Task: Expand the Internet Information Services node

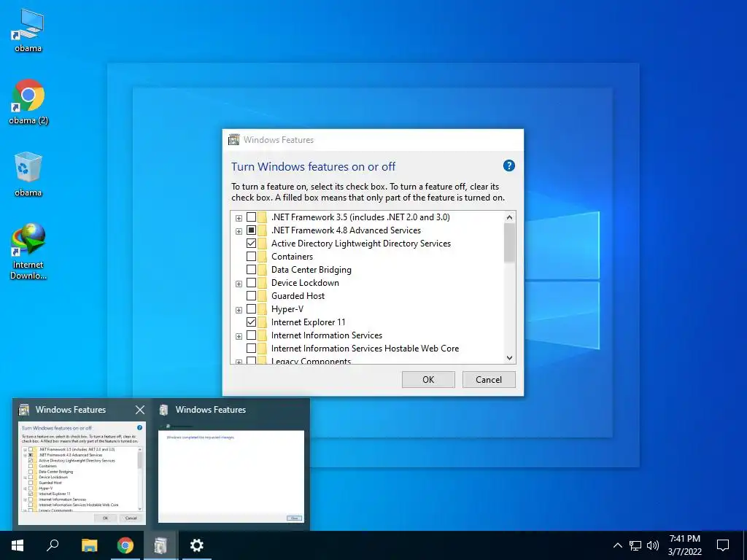Action: coord(239,336)
